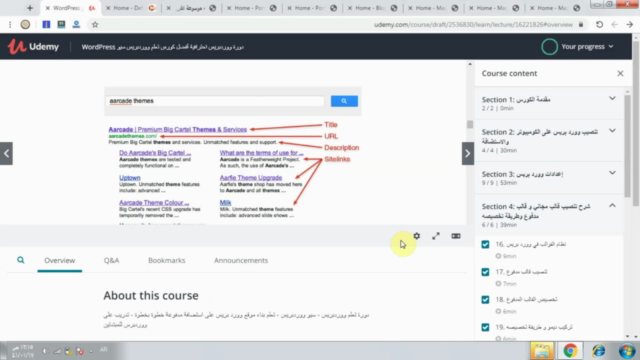The height and width of the screenshot is (360, 640).
Task: Toggle fullscreen with the expand arrows icon
Action: [436, 236]
